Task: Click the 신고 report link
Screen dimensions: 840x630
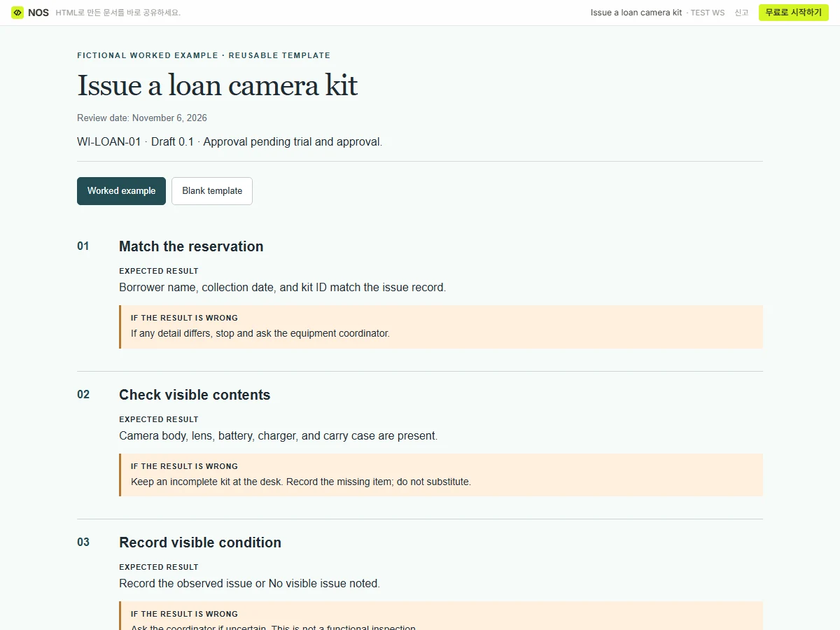Action: 741,13
